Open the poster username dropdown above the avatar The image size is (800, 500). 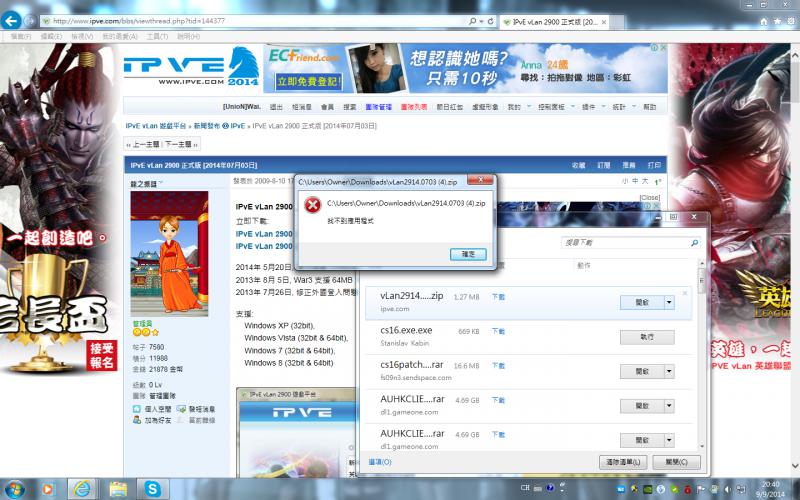[x=161, y=183]
